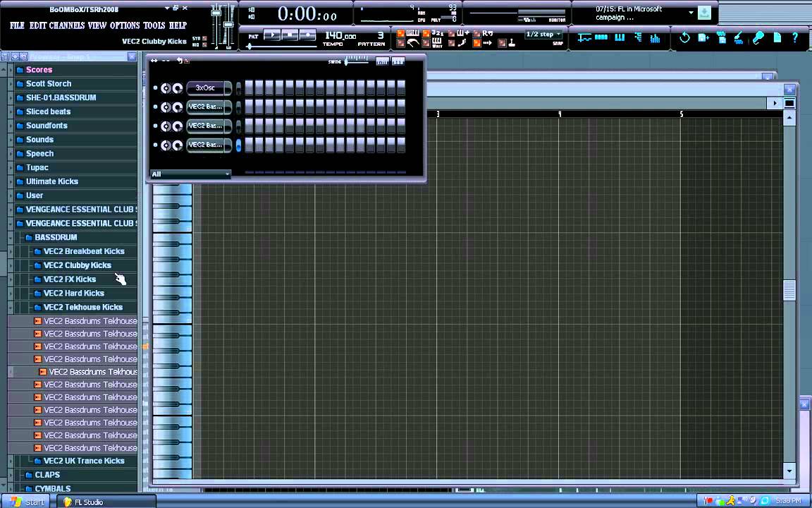Image resolution: width=812 pixels, height=508 pixels.
Task: Click the Save project icon
Action: tap(703, 37)
